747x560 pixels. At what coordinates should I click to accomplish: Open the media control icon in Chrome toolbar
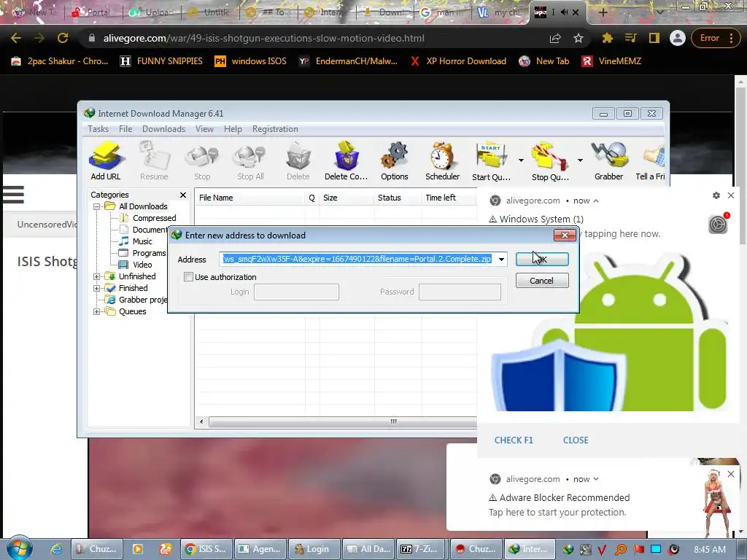(631, 38)
